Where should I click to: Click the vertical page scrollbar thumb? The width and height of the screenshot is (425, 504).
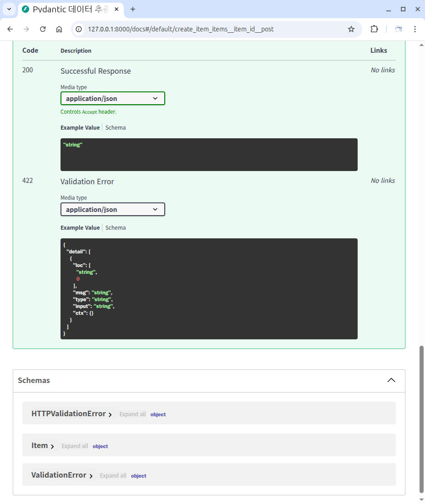tap(421, 419)
